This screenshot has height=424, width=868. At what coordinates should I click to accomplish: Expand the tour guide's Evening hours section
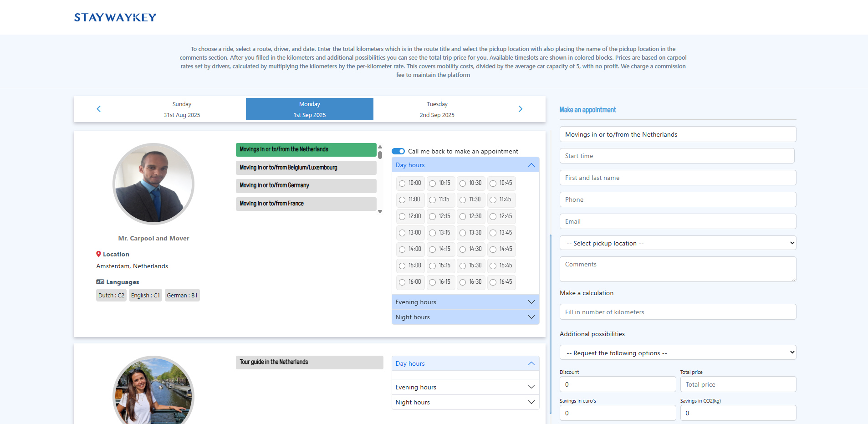pos(465,387)
